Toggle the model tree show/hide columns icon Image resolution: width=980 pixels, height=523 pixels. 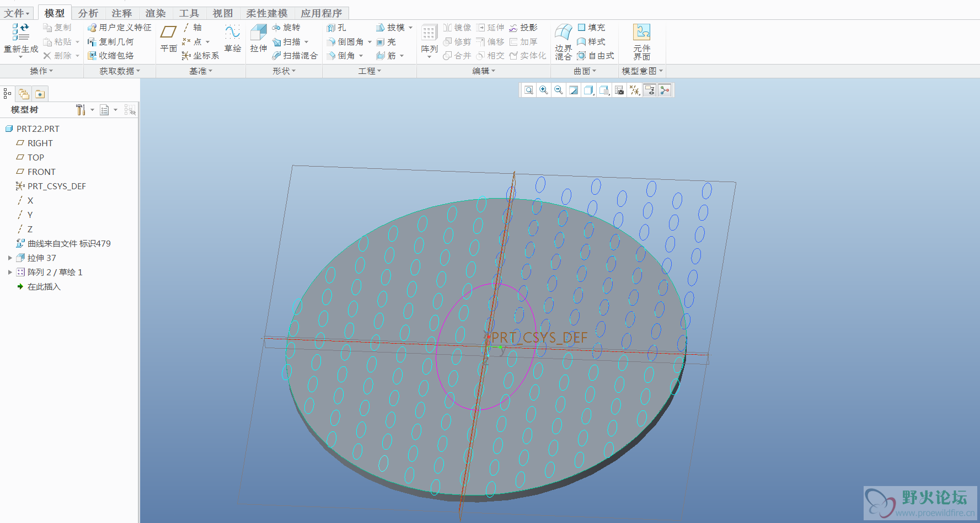pyautogui.click(x=130, y=110)
